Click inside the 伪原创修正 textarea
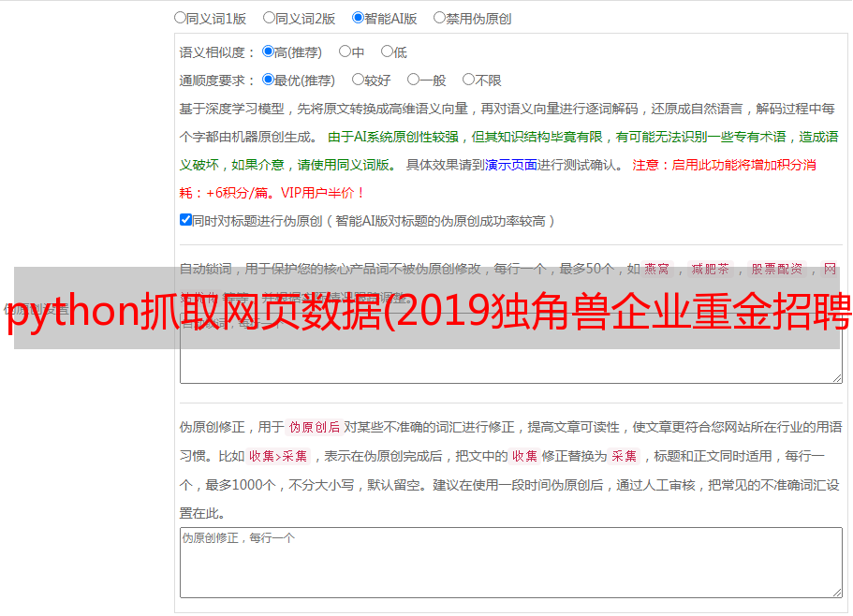The image size is (853, 616). pyautogui.click(x=511, y=563)
